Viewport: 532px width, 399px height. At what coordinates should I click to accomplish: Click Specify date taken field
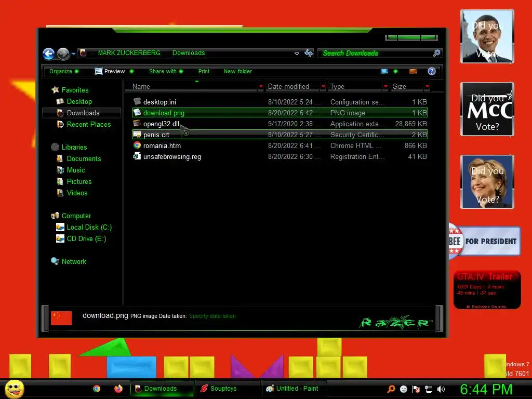(x=212, y=316)
